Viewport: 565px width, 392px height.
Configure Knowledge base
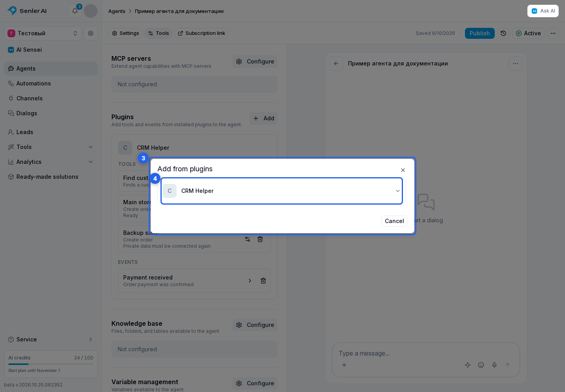255,325
